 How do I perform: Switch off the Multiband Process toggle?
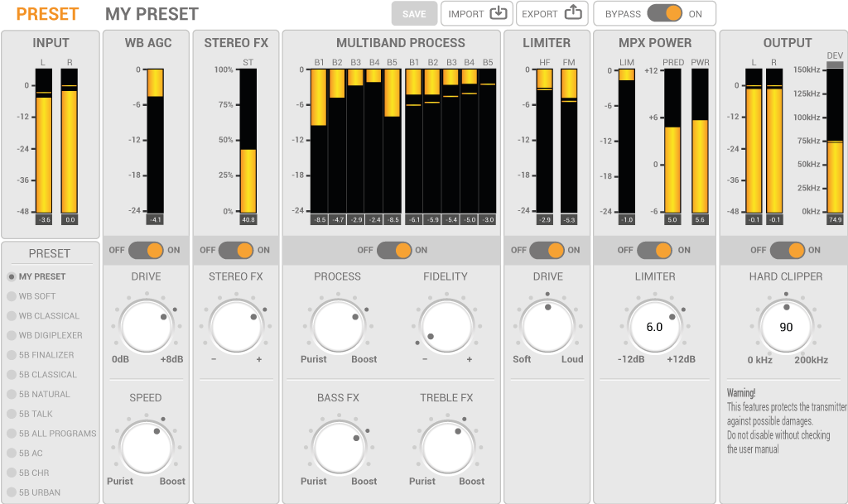pyautogui.click(x=393, y=250)
